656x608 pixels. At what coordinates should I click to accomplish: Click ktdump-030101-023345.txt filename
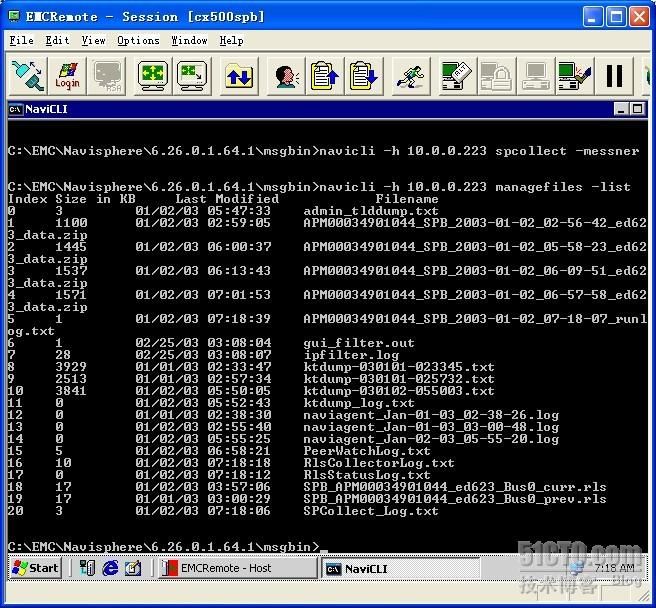pos(399,367)
